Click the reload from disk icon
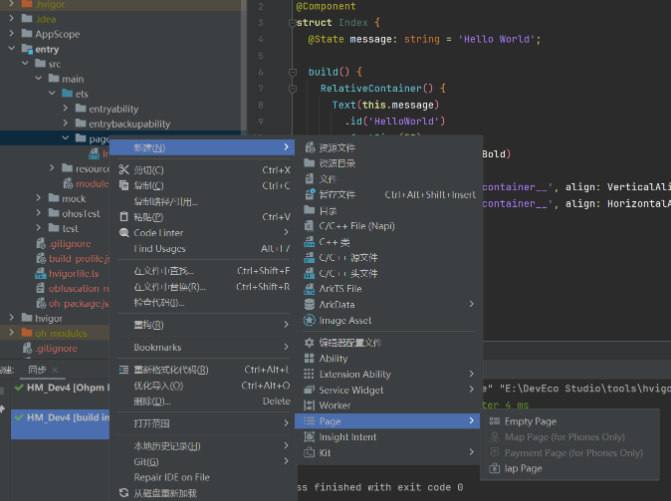 click(124, 493)
